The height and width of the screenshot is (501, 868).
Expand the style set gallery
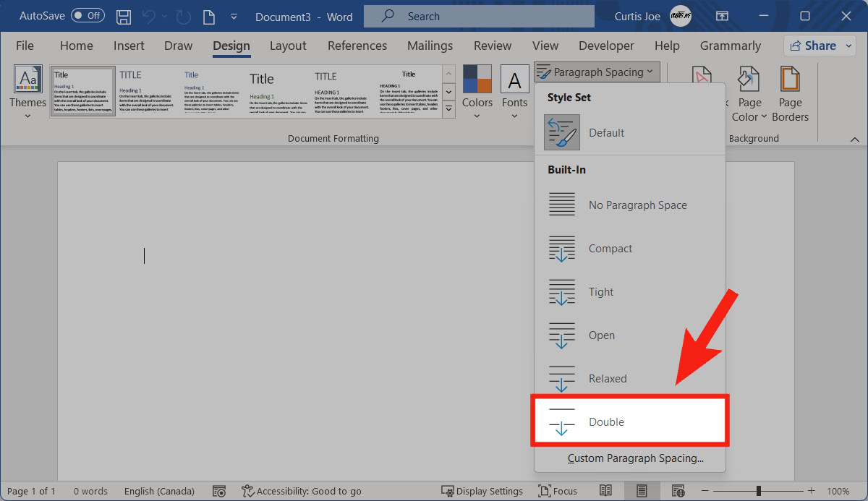(448, 109)
